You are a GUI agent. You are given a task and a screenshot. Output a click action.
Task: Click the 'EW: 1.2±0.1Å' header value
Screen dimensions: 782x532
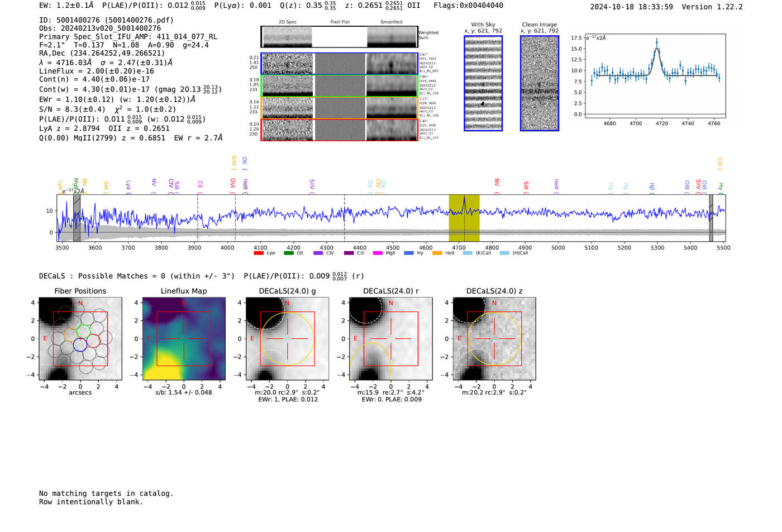coord(66,6)
